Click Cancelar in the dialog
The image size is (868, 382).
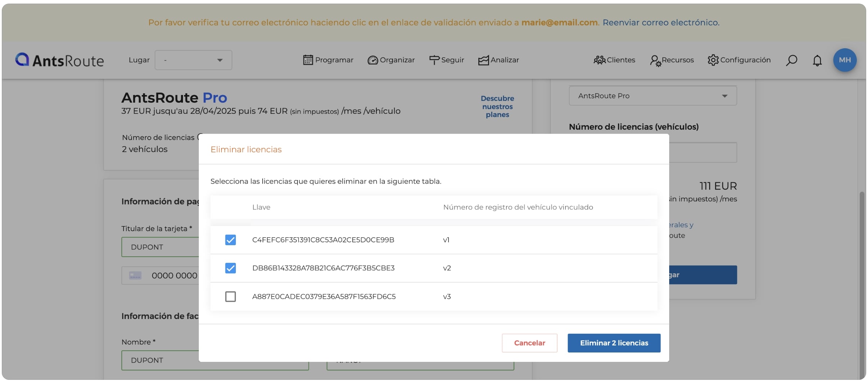click(x=529, y=343)
